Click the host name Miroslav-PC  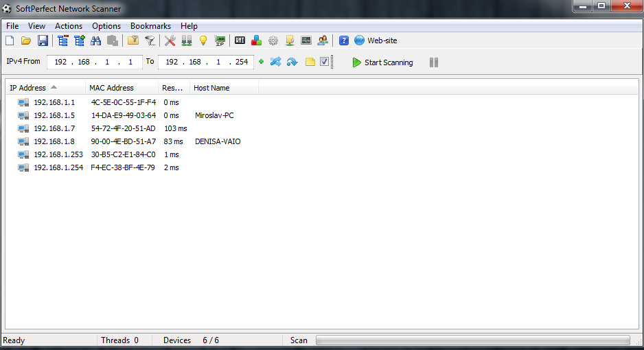(x=214, y=115)
